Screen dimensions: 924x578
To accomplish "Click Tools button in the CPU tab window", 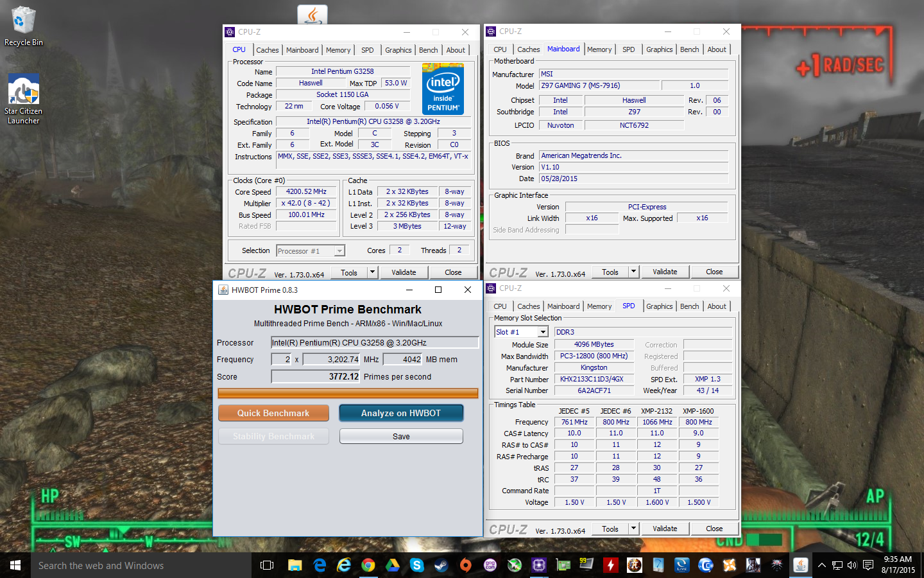I will pyautogui.click(x=349, y=272).
